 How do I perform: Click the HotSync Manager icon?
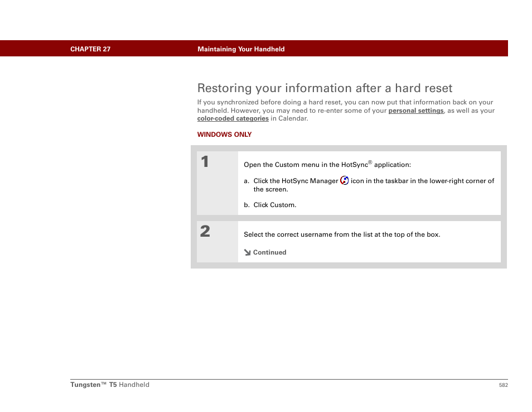pyautogui.click(x=345, y=180)
